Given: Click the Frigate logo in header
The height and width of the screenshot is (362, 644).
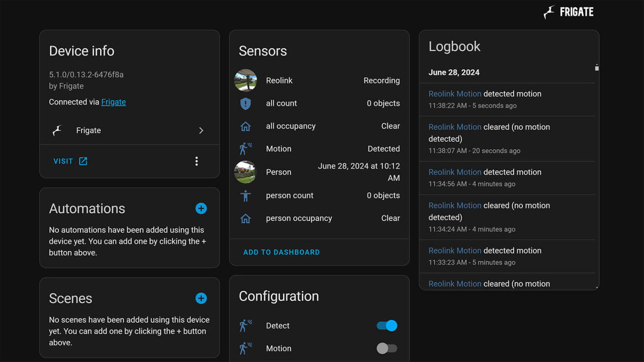Looking at the screenshot, I should (569, 12).
